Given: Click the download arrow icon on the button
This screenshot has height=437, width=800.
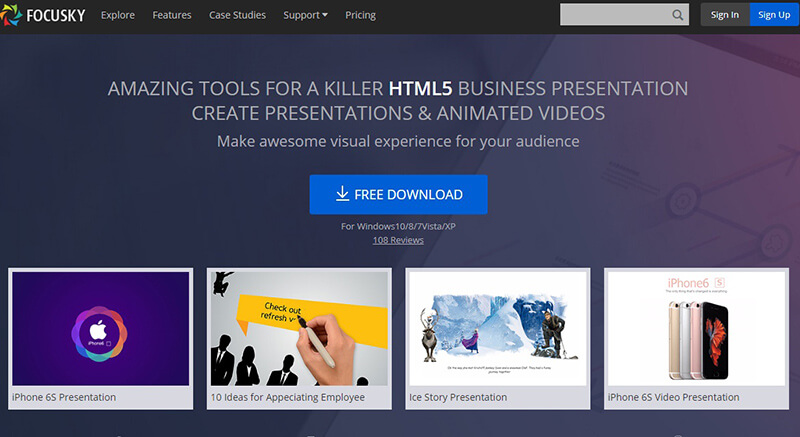Looking at the screenshot, I should [x=342, y=194].
